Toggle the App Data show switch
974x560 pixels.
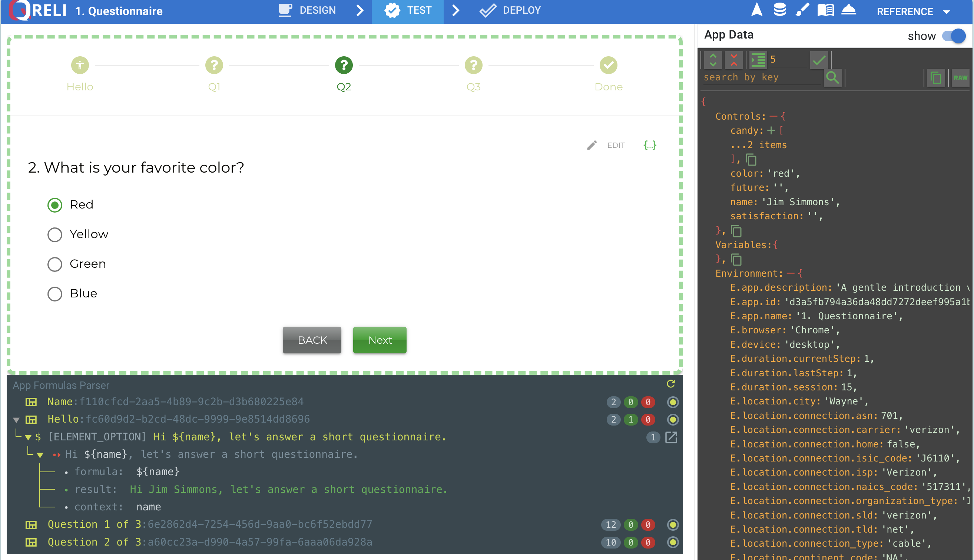[953, 36]
